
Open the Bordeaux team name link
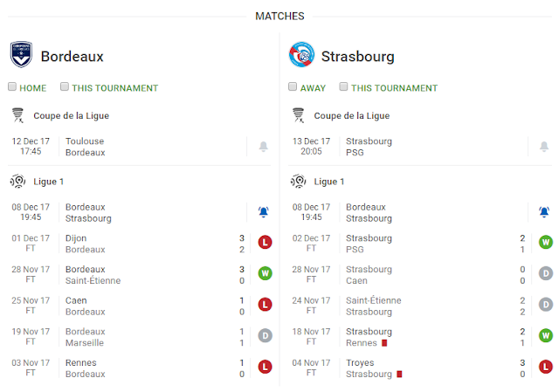coord(72,57)
